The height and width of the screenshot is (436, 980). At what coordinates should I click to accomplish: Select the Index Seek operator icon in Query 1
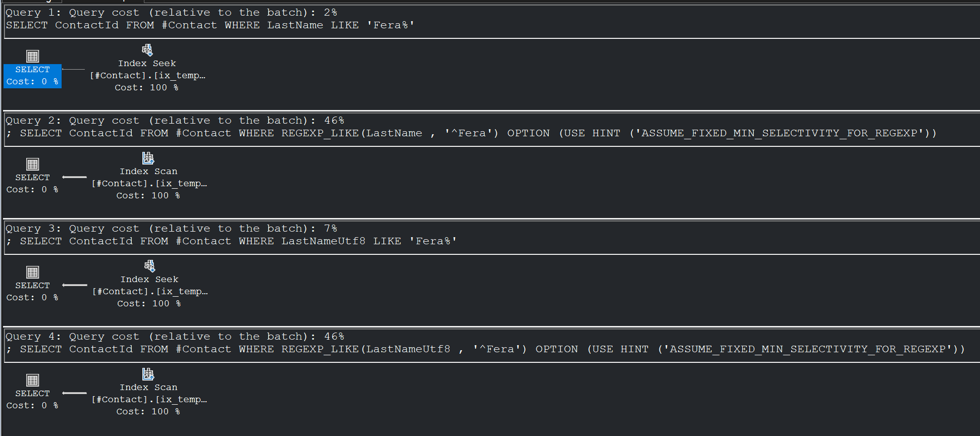point(147,49)
